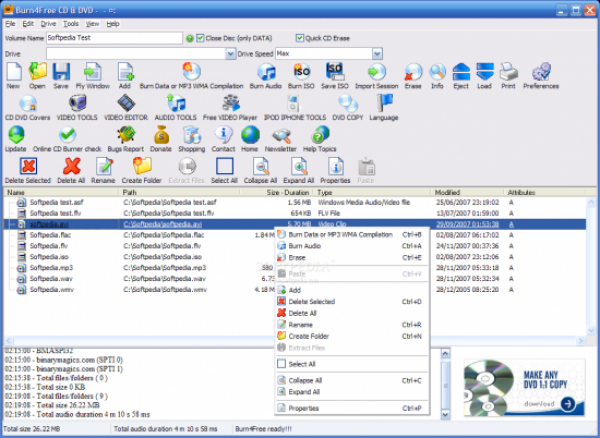This screenshot has width=600, height=438.
Task: Click the Import Session icon
Action: 374,74
